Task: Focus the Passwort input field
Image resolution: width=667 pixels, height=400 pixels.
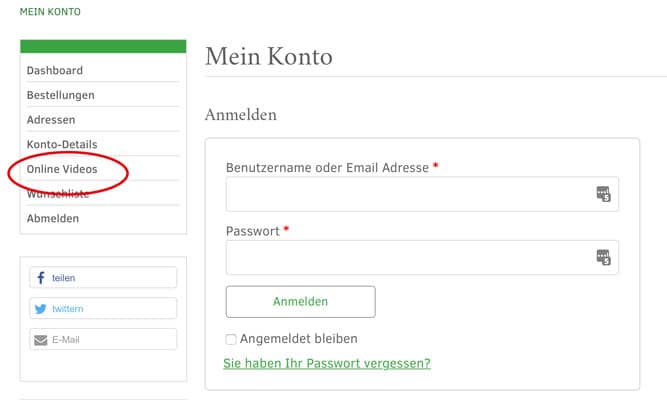Action: tap(422, 257)
